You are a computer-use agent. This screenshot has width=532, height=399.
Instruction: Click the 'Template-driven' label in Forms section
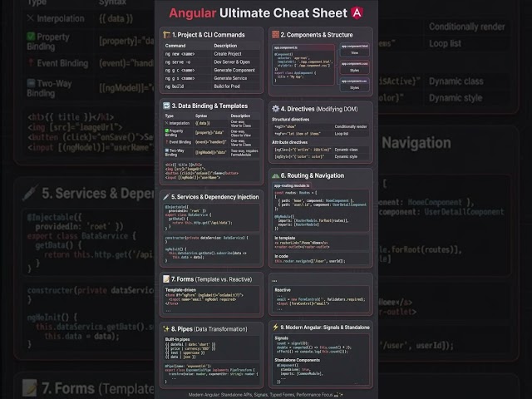point(180,290)
